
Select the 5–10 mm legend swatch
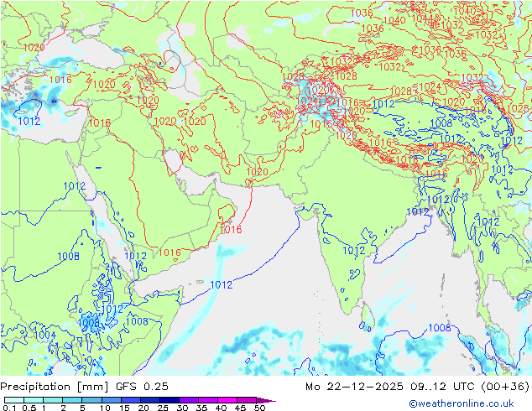point(91,400)
